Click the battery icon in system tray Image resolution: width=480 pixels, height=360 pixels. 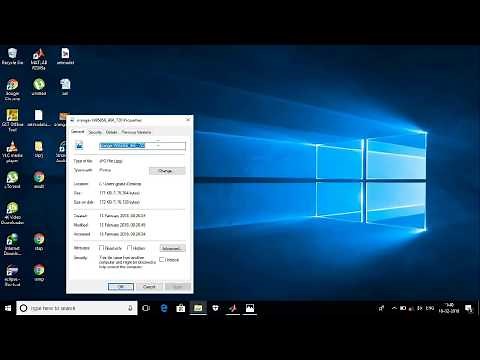403,308
